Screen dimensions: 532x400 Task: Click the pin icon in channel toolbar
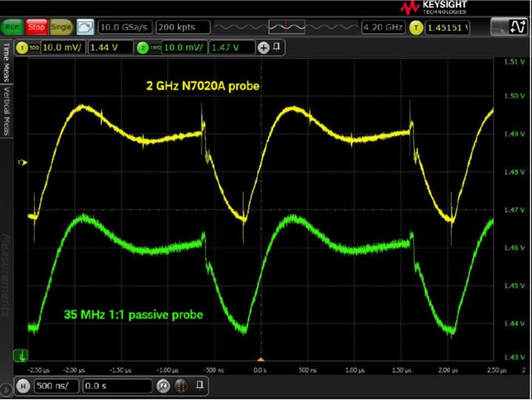[276, 46]
